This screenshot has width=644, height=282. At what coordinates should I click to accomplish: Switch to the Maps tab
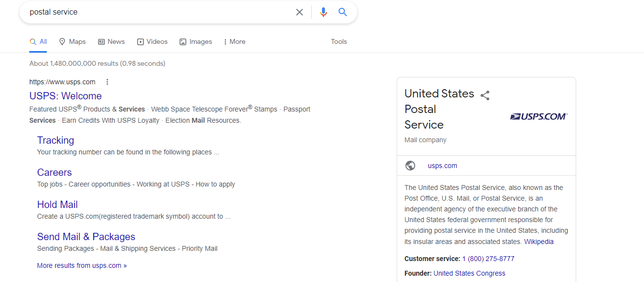[x=72, y=42]
